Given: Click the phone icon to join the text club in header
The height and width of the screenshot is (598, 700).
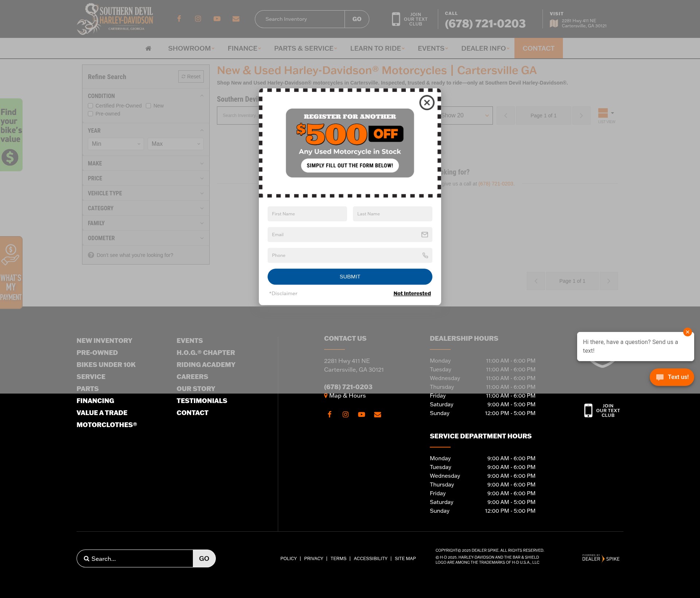Looking at the screenshot, I should (x=396, y=19).
